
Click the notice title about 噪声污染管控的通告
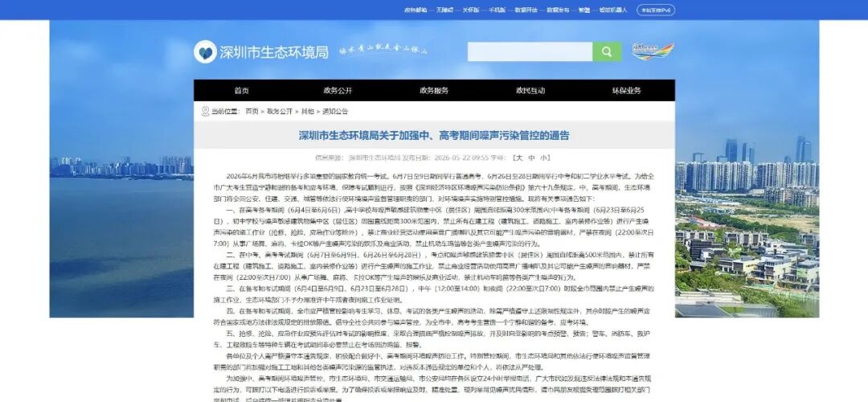[434, 136]
